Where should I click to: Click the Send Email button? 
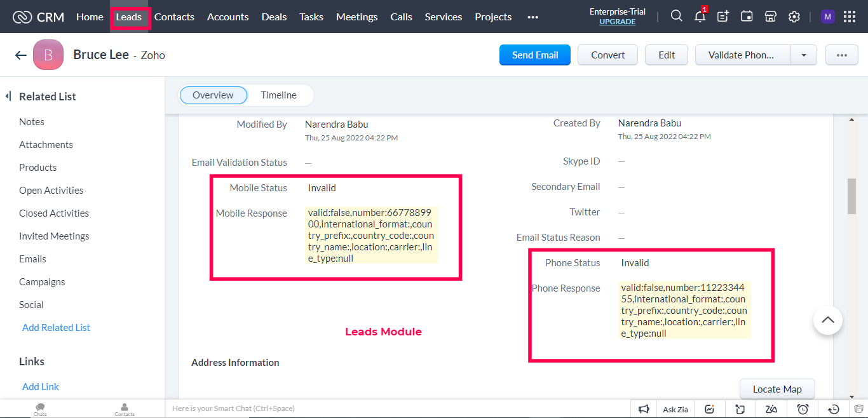[534, 55]
